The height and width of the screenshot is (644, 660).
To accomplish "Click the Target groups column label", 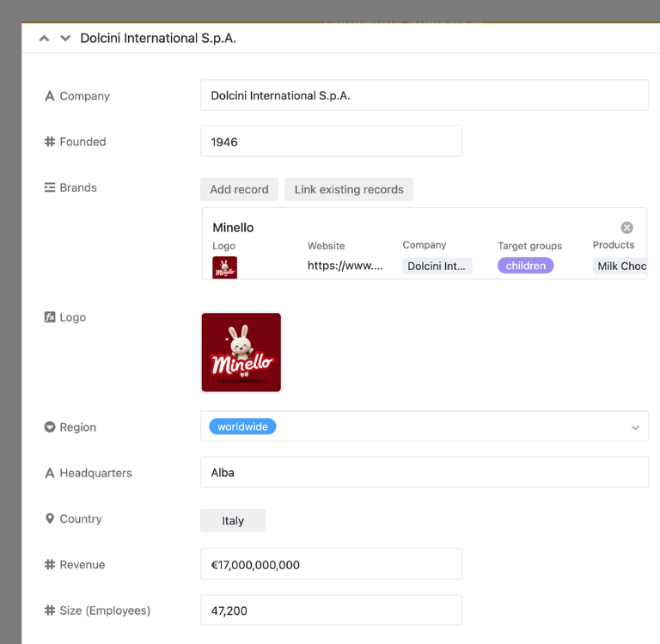I will (530, 246).
